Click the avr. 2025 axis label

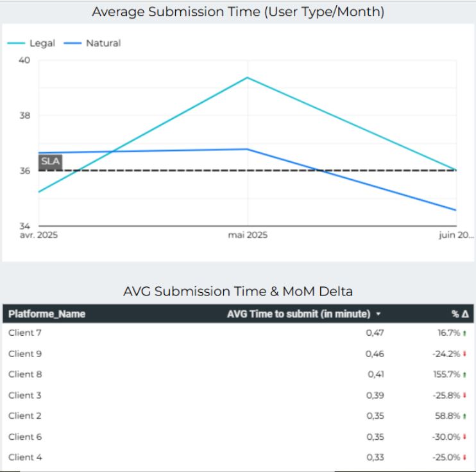coord(38,235)
